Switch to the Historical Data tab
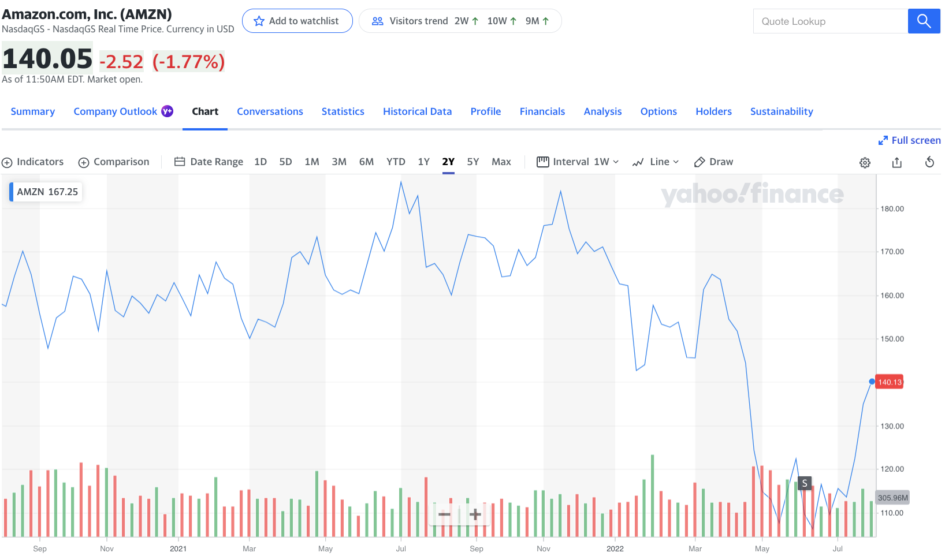Viewport: 945px width, 560px height. [x=417, y=111]
